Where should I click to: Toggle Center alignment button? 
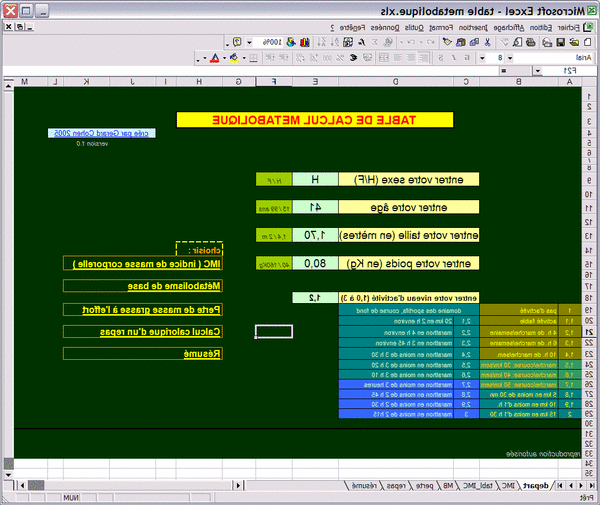pos(411,58)
